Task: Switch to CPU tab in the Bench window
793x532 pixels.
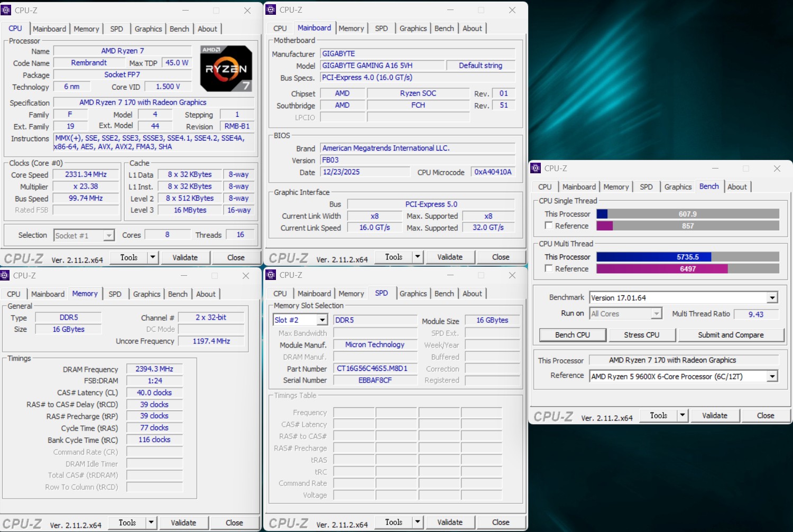Action: [x=545, y=187]
